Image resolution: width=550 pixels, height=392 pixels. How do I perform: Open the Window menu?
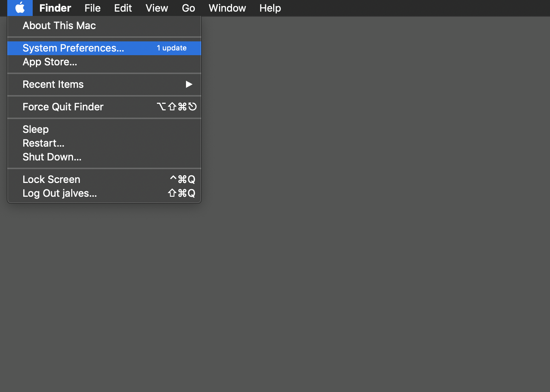(227, 8)
